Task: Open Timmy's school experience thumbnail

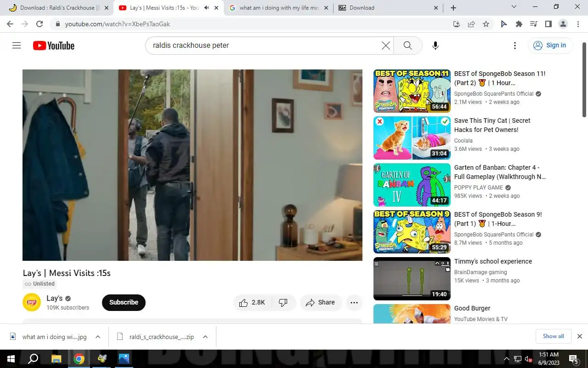Action: (412, 279)
